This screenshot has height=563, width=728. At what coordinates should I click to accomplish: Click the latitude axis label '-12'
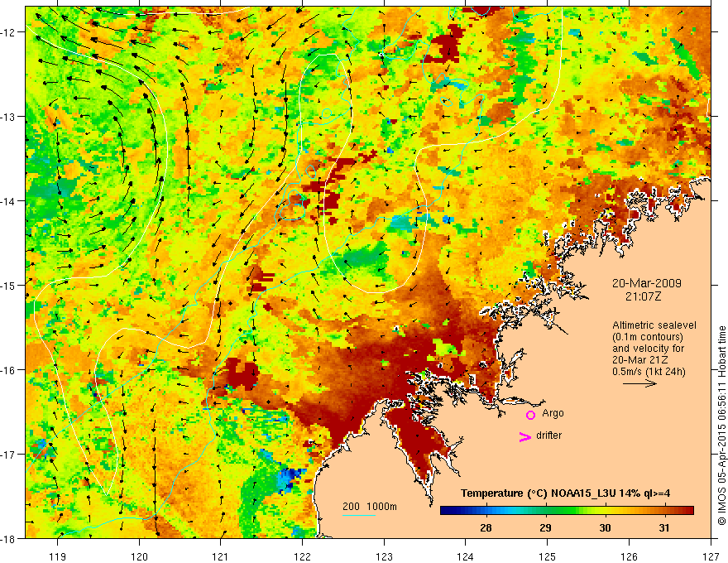pyautogui.click(x=9, y=32)
